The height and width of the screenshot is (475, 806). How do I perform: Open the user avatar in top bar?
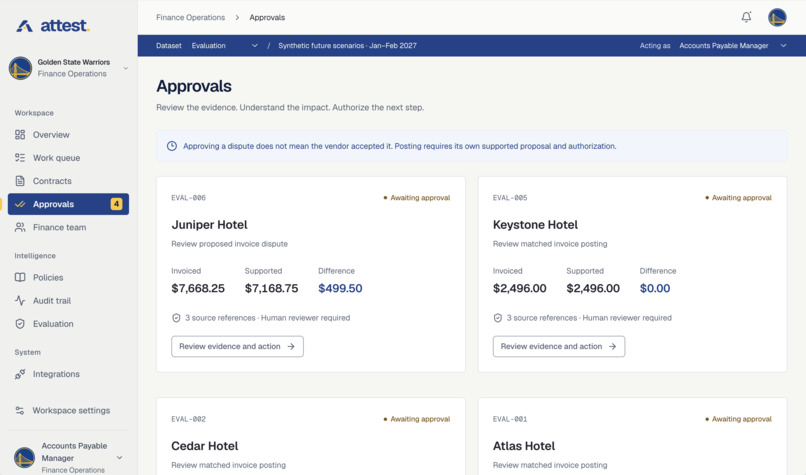point(777,17)
